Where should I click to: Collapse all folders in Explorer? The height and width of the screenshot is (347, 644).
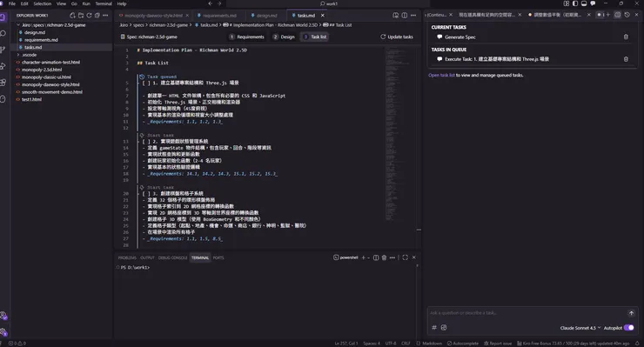pyautogui.click(x=97, y=15)
